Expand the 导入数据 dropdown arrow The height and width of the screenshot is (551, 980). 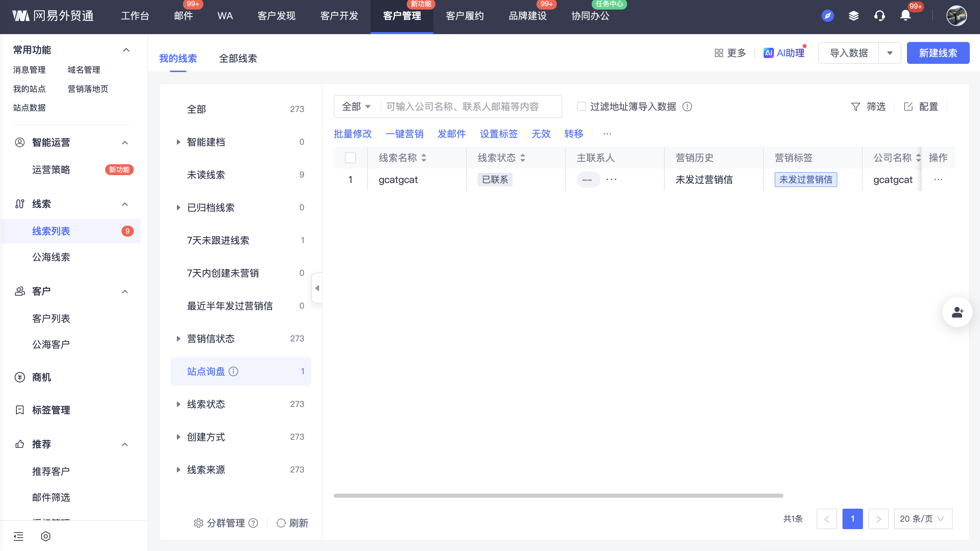click(890, 53)
